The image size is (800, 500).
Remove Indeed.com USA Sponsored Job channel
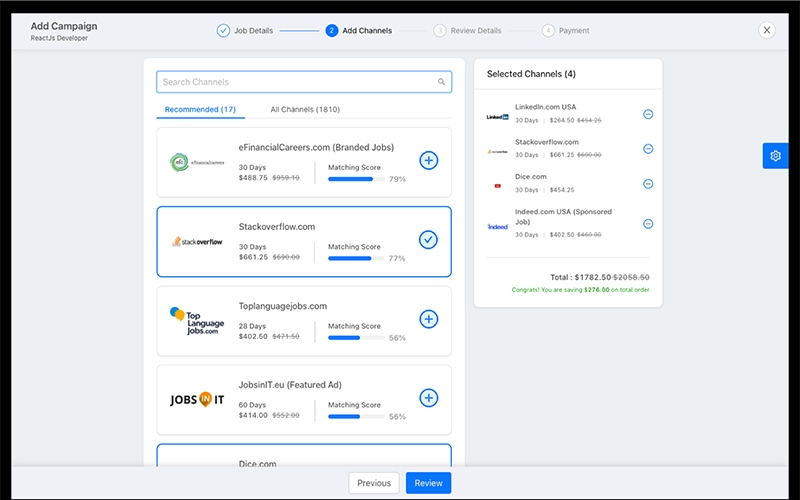[x=648, y=223]
